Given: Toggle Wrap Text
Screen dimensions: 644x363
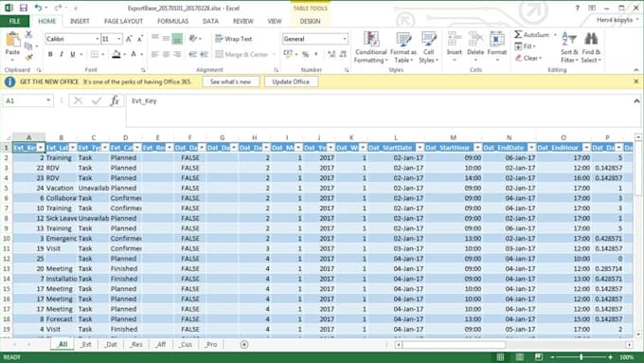Looking at the screenshot, I should point(233,39).
